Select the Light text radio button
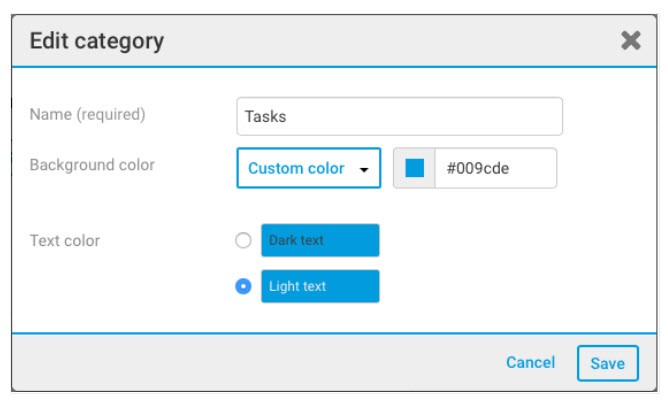Image resolution: width=668 pixels, height=401 pixels. pos(242,286)
